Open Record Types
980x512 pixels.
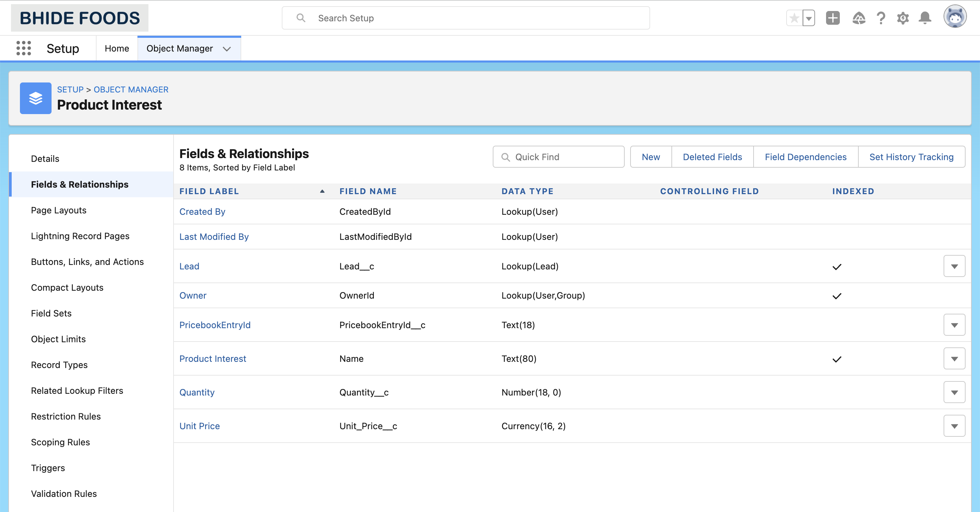tap(59, 365)
